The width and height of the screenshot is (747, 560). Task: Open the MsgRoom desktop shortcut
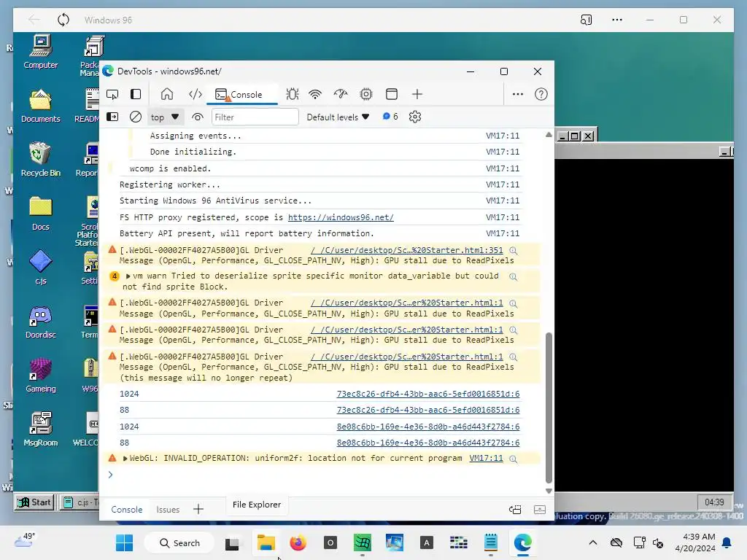click(x=41, y=429)
